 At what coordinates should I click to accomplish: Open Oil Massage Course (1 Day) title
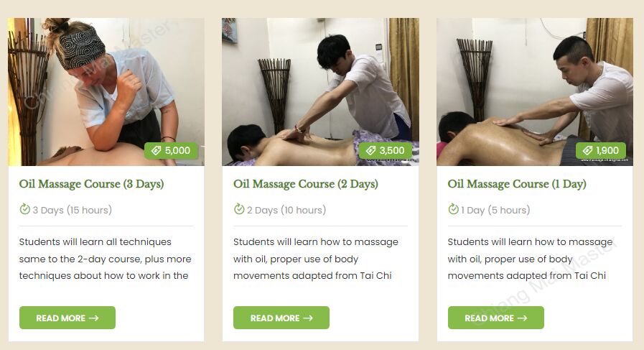(517, 184)
